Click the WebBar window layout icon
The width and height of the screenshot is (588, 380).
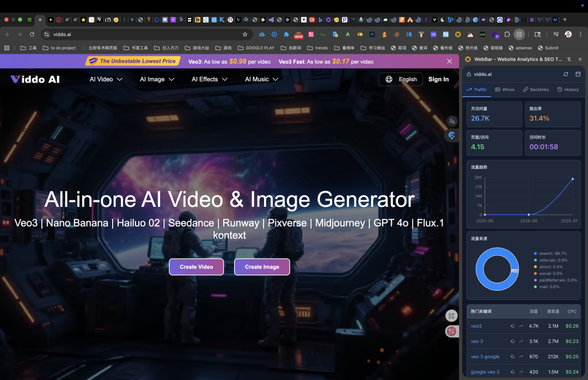point(578,74)
